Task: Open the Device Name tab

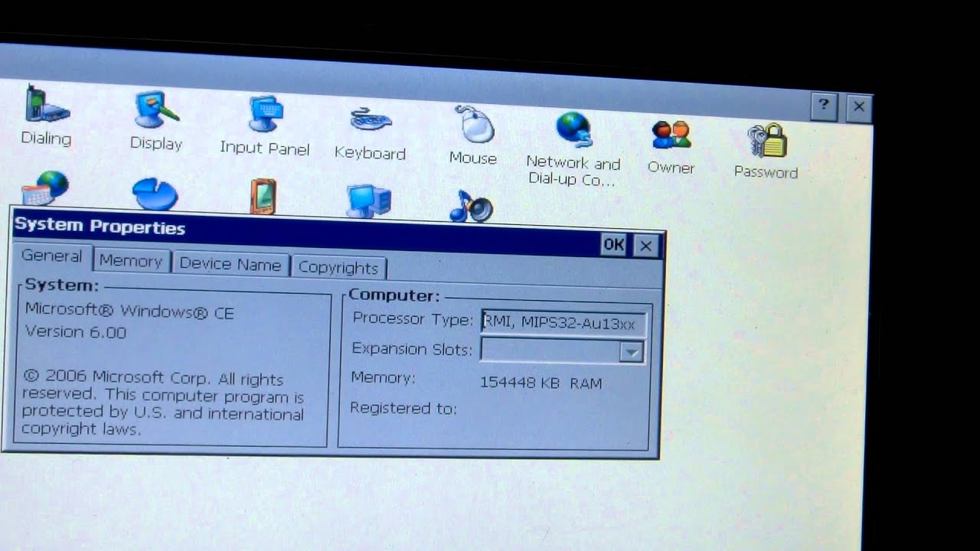Action: click(230, 265)
